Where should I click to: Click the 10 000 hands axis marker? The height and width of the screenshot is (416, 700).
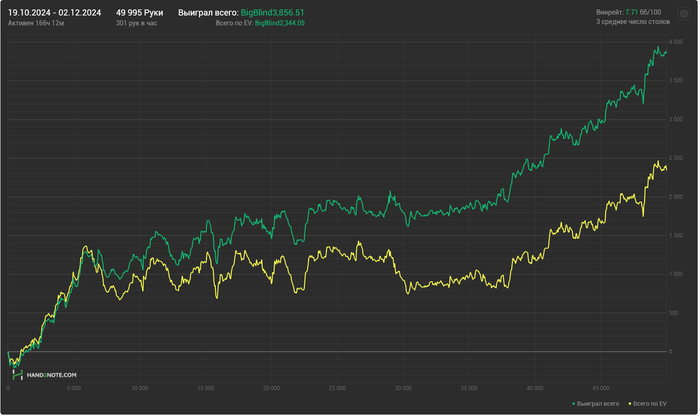click(140, 389)
